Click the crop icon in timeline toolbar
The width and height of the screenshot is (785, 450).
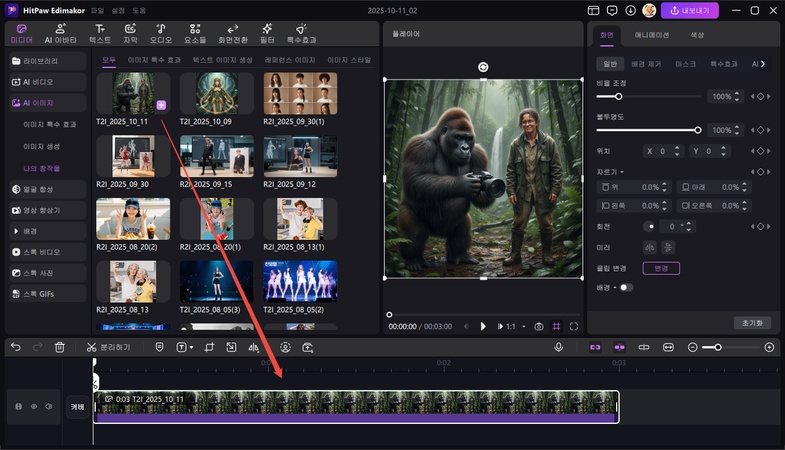coord(210,347)
